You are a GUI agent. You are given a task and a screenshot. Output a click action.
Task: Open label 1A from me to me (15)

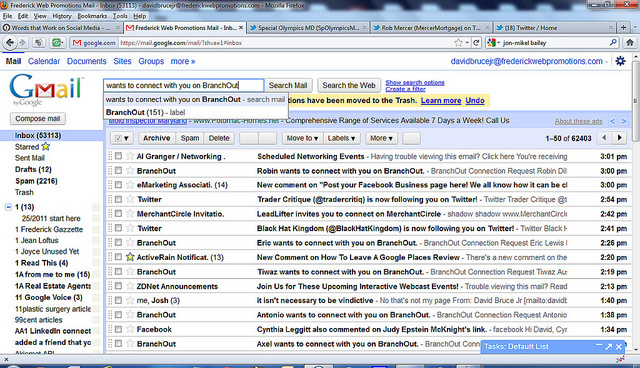(52, 274)
